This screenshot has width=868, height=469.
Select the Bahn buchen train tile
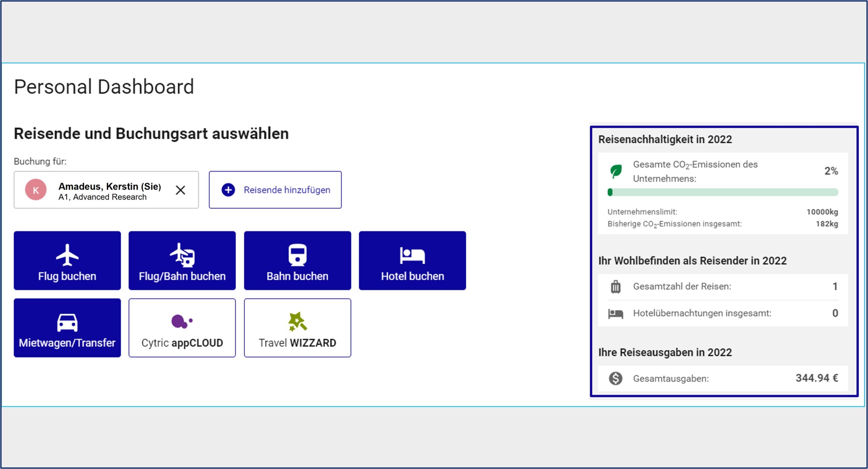pos(297,261)
